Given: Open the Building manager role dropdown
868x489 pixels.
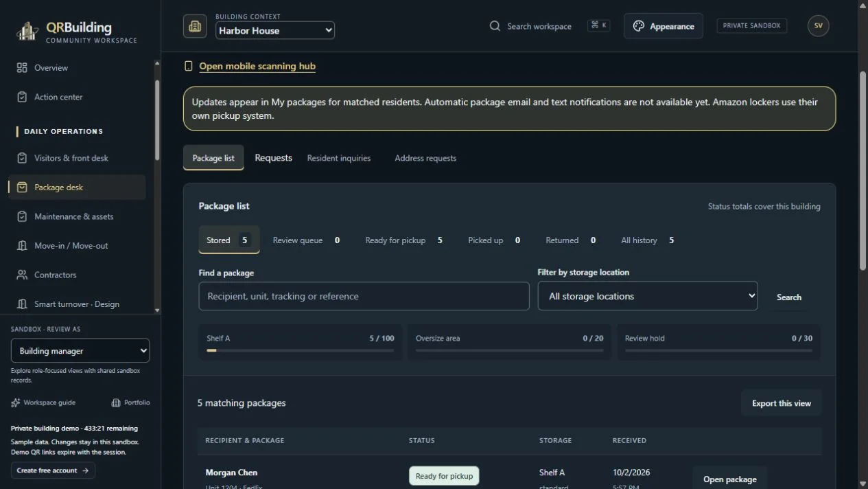Looking at the screenshot, I should 80,350.
